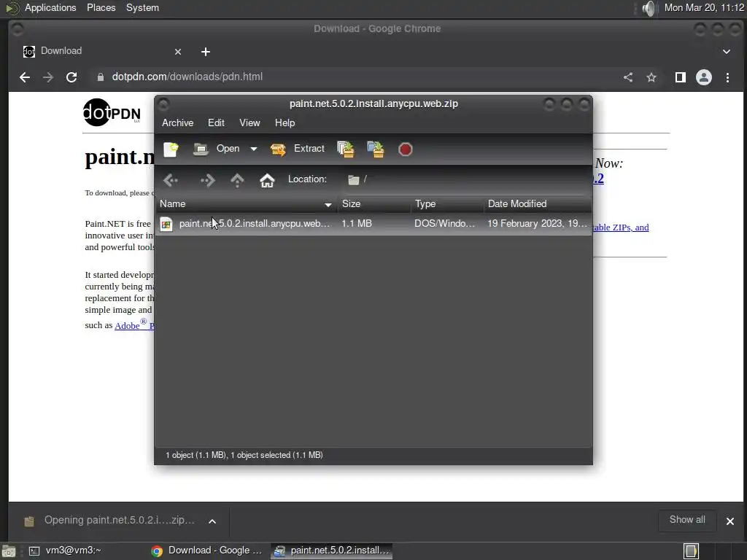Screen dimensions: 747x560
Task: Go forward in archive location history
Action: 207,180
